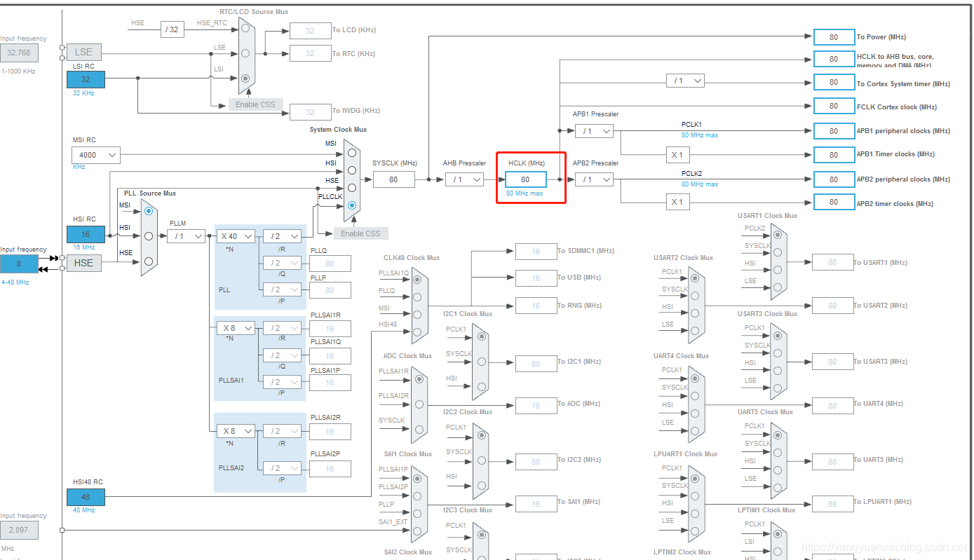Click the SYSCLK (MHz) value field
974x560 pixels.
pos(393,179)
